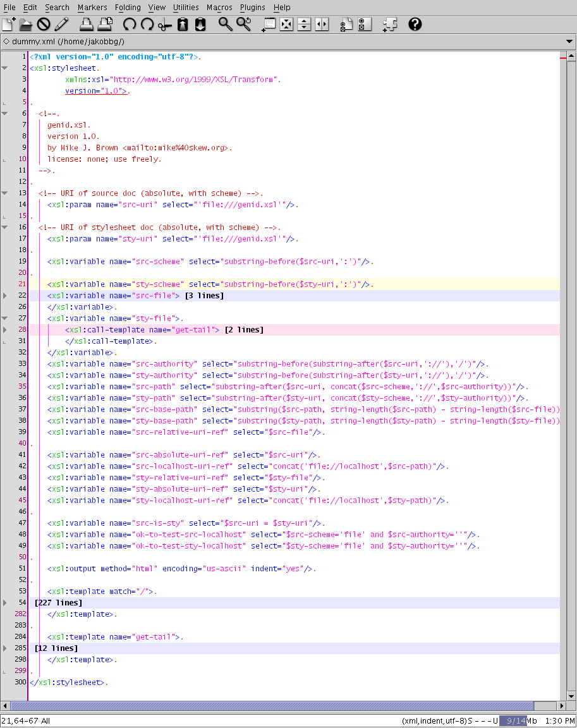Open a new view window icon
Image resolution: width=577 pixels, height=728 pixels.
pyautogui.click(x=269, y=24)
